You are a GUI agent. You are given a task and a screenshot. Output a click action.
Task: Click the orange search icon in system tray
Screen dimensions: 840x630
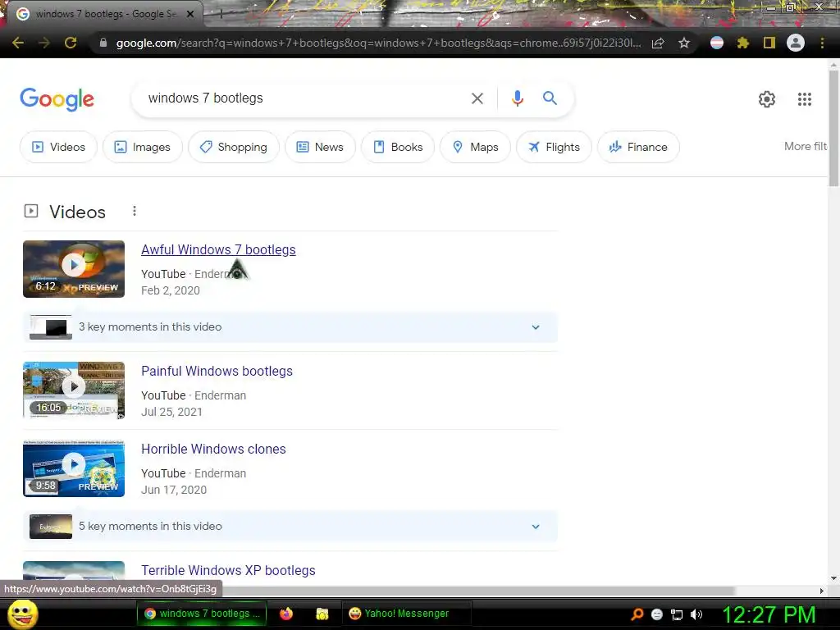pos(637,614)
